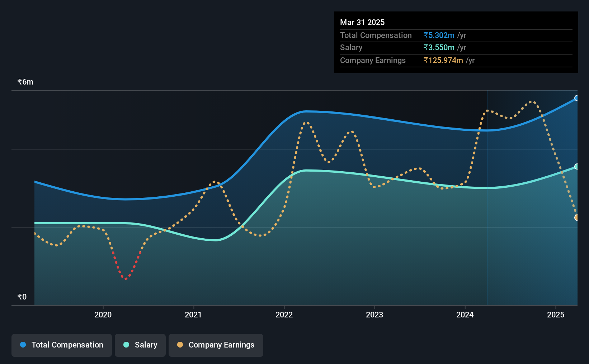Click the 2021 x-axis label
Image resolution: width=589 pixels, height=364 pixels.
click(x=193, y=315)
